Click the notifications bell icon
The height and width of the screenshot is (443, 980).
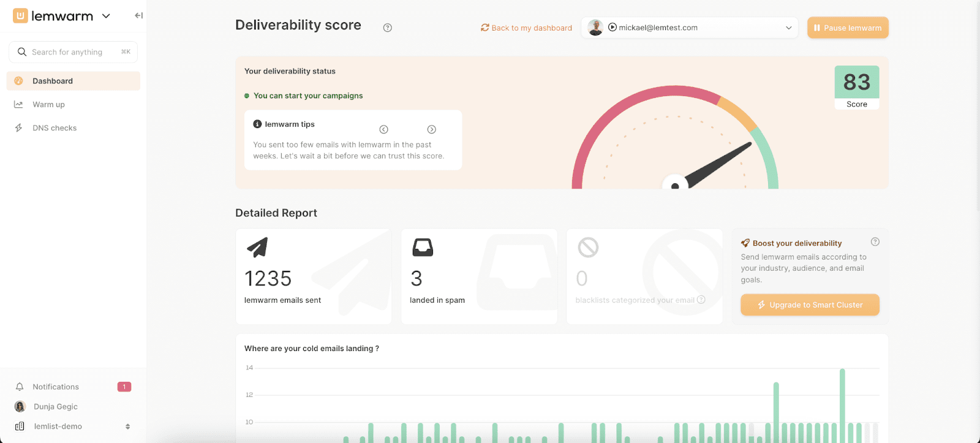pos(20,387)
